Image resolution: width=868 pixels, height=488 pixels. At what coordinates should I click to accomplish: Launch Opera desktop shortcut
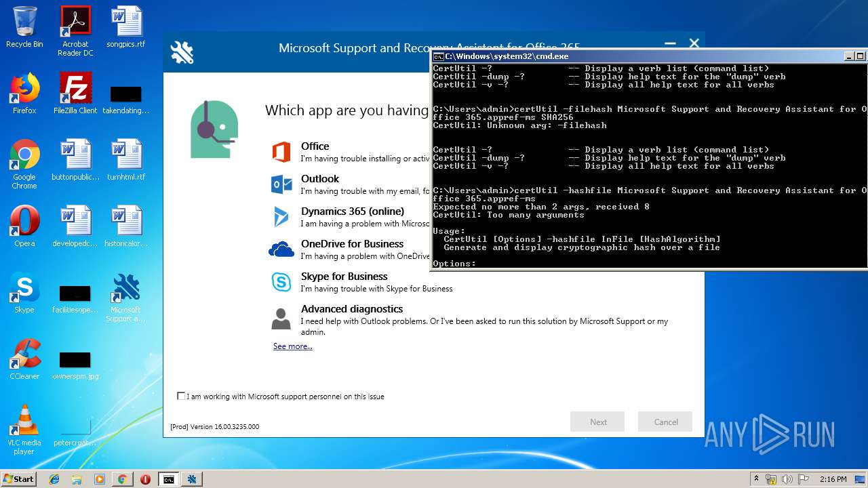24,226
